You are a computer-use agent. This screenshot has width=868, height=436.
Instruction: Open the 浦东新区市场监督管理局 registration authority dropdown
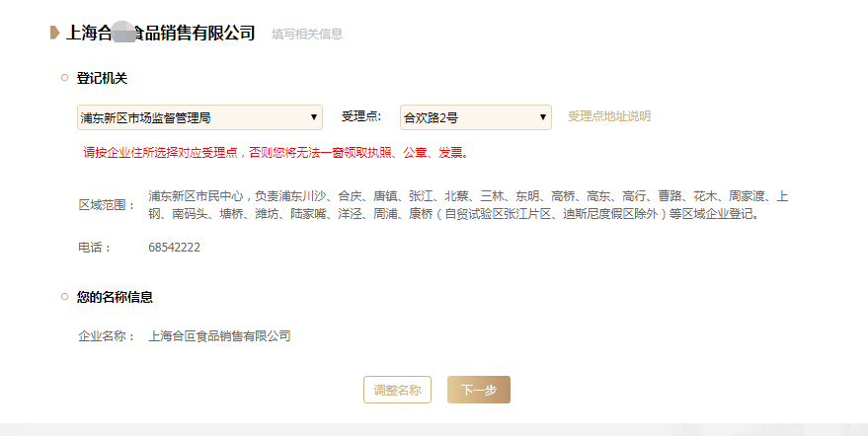(x=199, y=117)
